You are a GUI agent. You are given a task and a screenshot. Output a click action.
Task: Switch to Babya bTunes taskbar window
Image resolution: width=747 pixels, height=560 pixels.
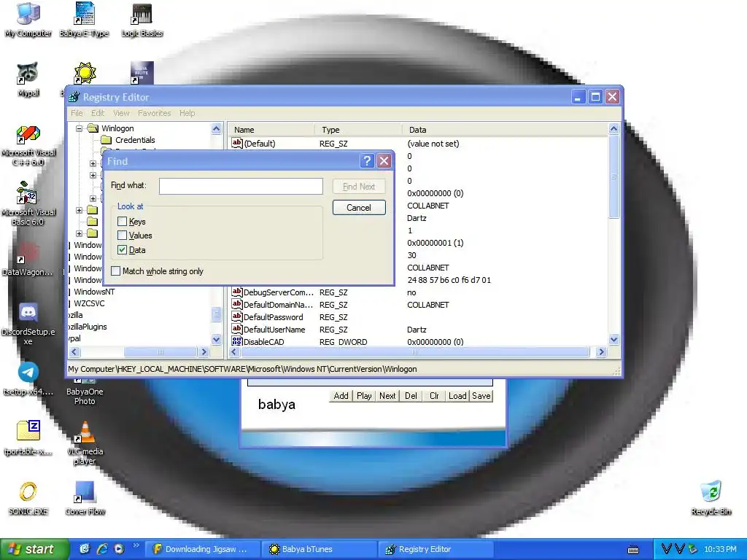pos(320,549)
